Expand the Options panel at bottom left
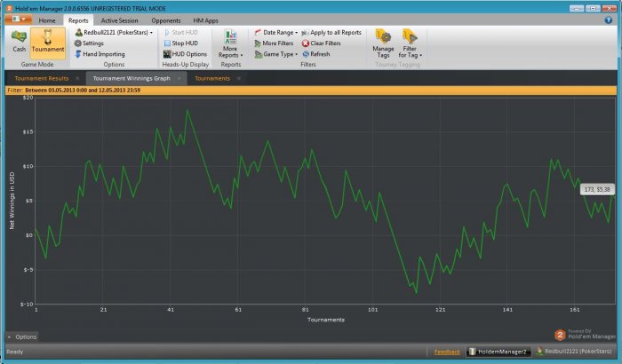 22,337
